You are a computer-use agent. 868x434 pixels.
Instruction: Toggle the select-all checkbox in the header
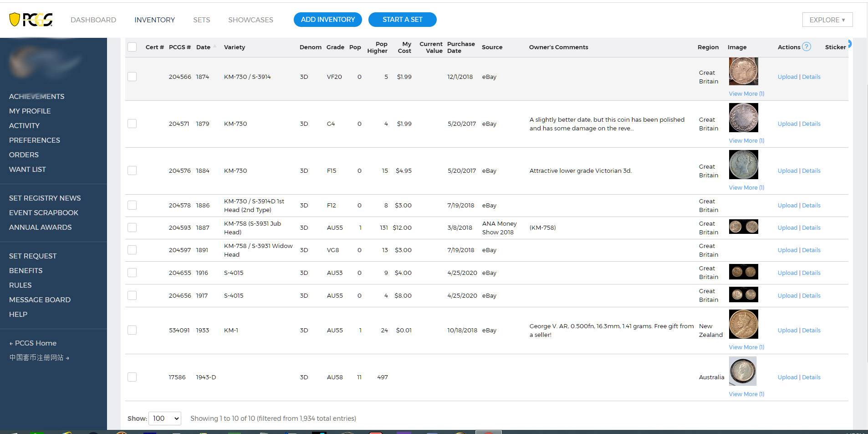pos(132,47)
